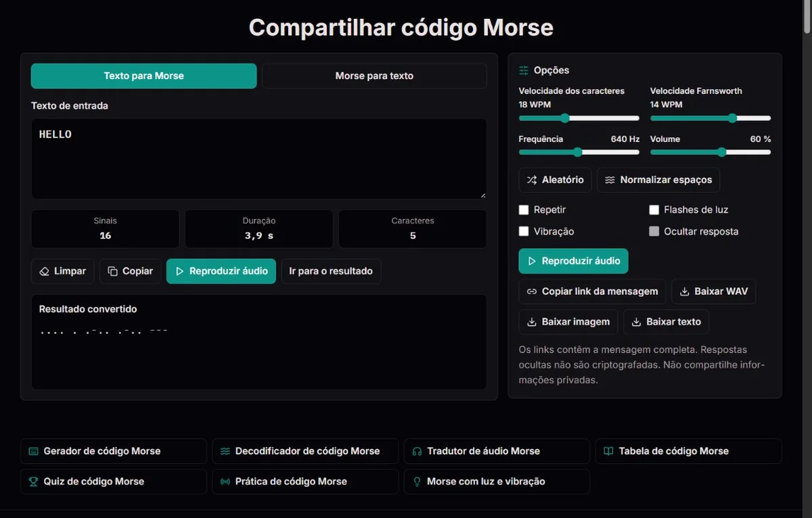The width and height of the screenshot is (812, 518).
Task: Open Tabela de código Morse link
Action: coord(688,451)
